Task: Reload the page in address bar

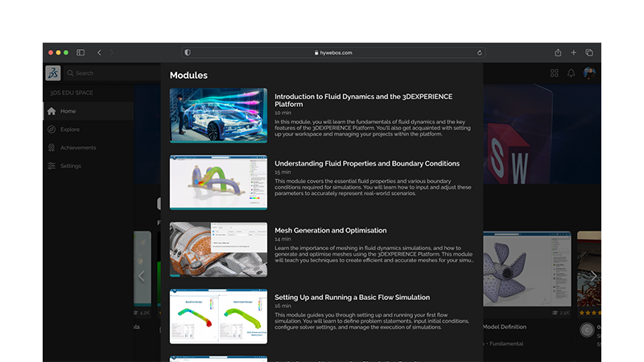Action: click(x=480, y=52)
